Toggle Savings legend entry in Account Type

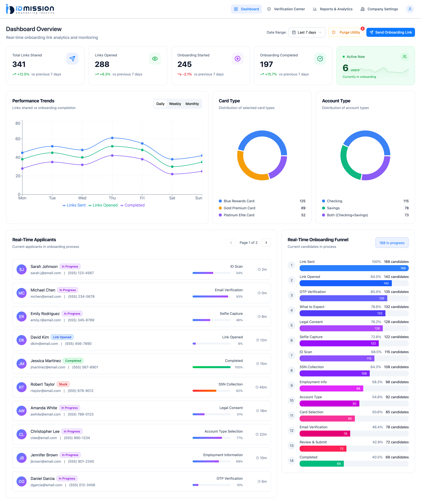click(365, 208)
